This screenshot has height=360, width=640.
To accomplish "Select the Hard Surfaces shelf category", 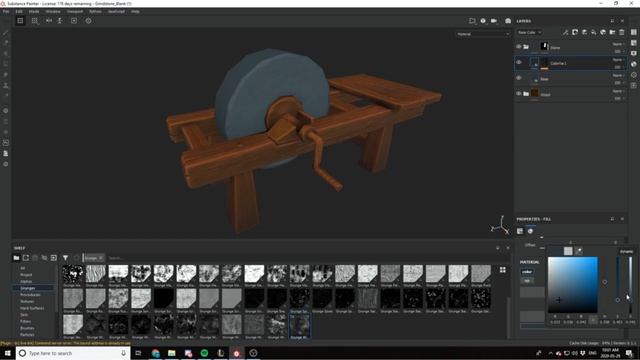I will point(32,308).
